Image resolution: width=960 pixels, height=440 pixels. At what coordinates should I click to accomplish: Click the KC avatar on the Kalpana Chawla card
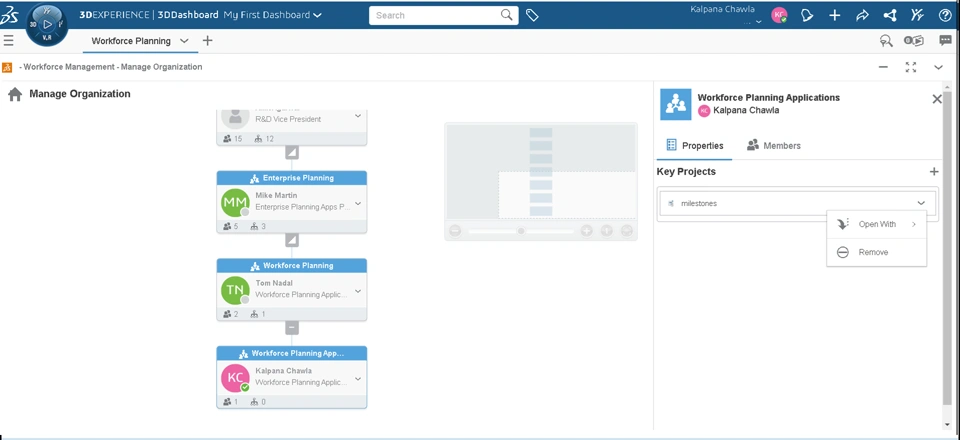click(235, 378)
